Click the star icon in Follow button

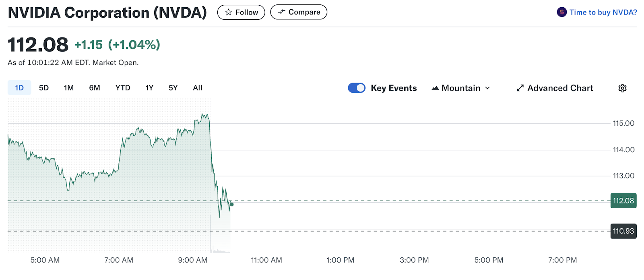click(x=229, y=12)
